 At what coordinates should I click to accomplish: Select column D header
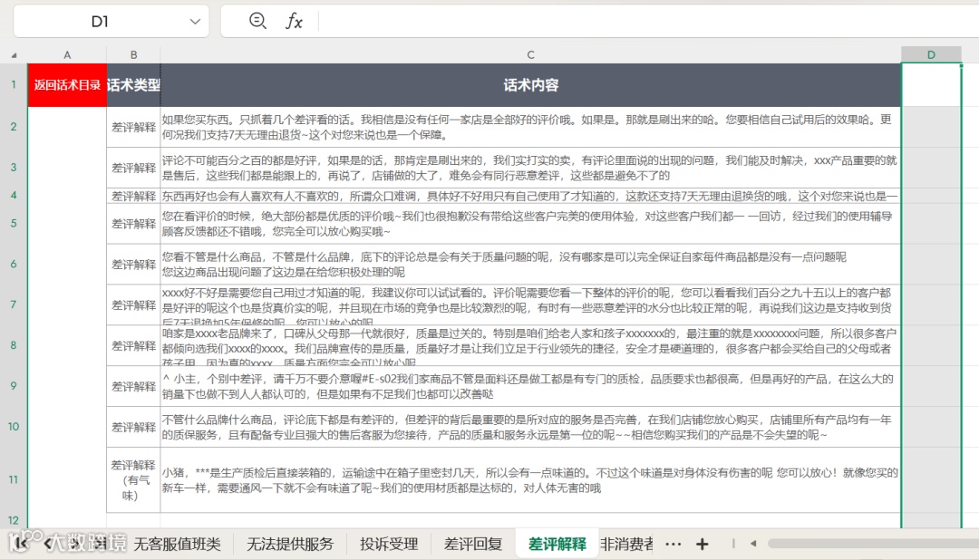pyautogui.click(x=931, y=55)
